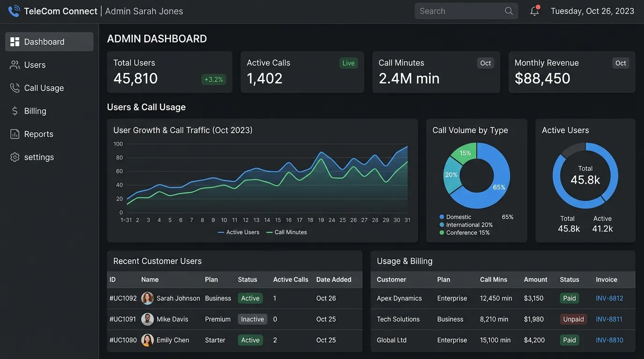Toggle the Call Minutes chart legend entry
The width and height of the screenshot is (644, 359).
tap(286, 232)
